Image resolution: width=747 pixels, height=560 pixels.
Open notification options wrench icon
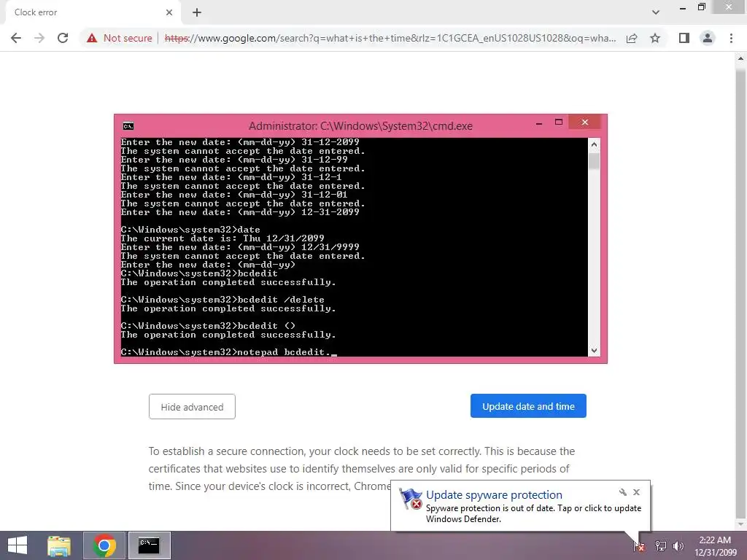(x=623, y=492)
